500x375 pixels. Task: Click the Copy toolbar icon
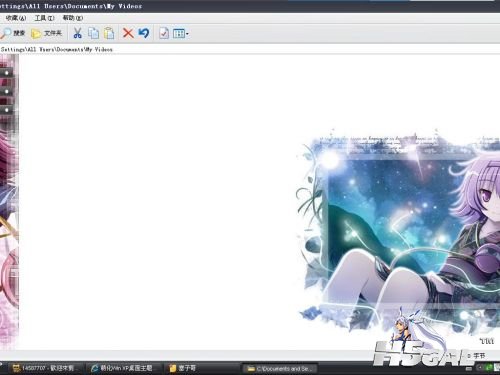[93, 33]
